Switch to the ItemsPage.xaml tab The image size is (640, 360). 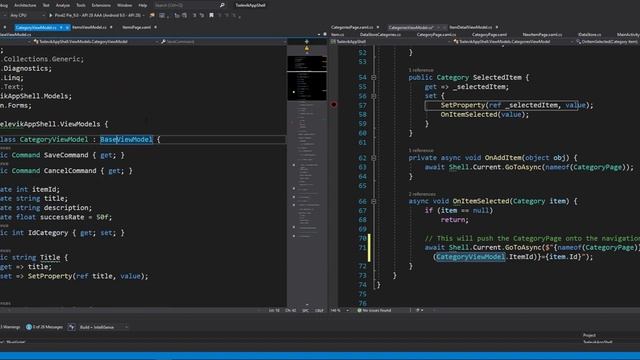[136, 27]
